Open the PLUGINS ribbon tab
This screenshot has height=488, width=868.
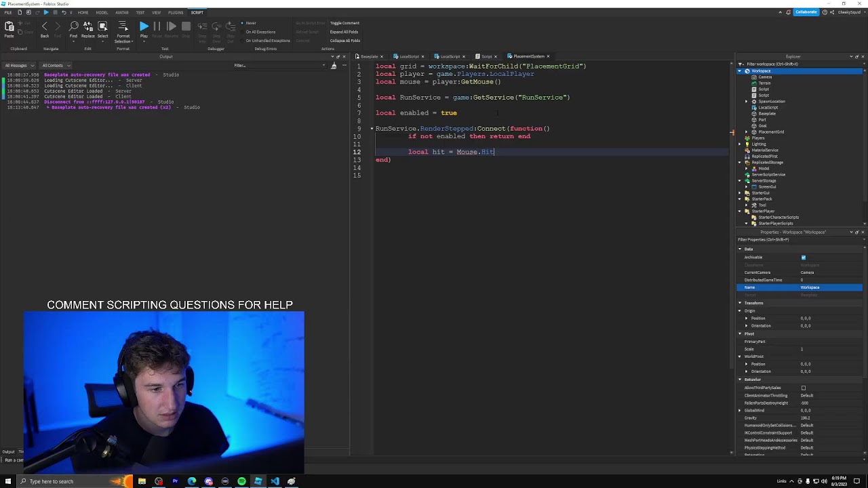(x=176, y=12)
